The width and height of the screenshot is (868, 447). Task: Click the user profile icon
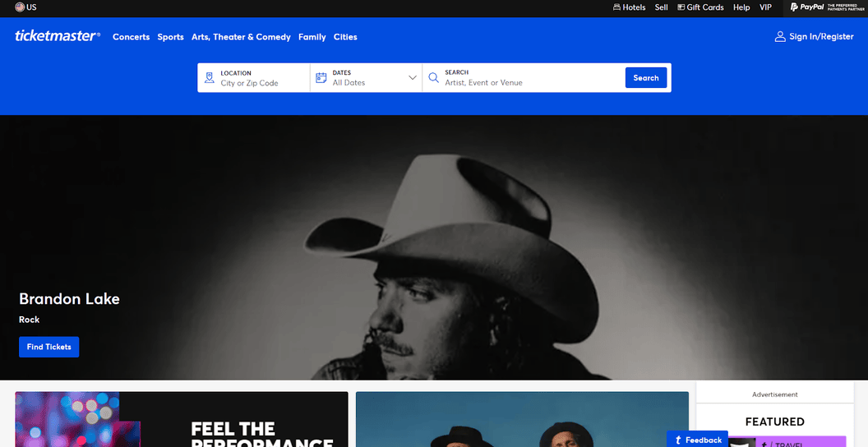pyautogui.click(x=780, y=37)
